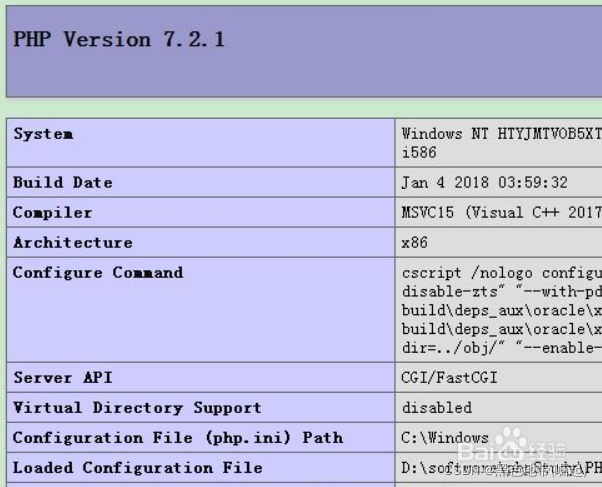Click the Windows NT system value cell

click(500, 134)
